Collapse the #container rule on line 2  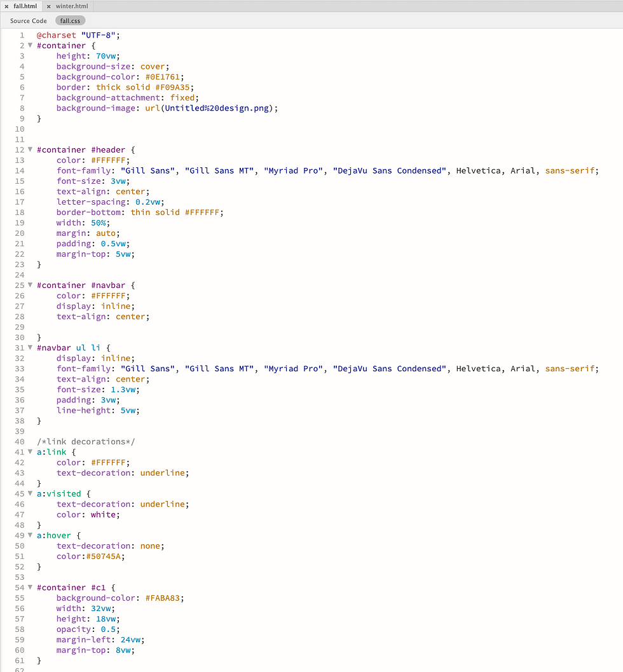30,45
